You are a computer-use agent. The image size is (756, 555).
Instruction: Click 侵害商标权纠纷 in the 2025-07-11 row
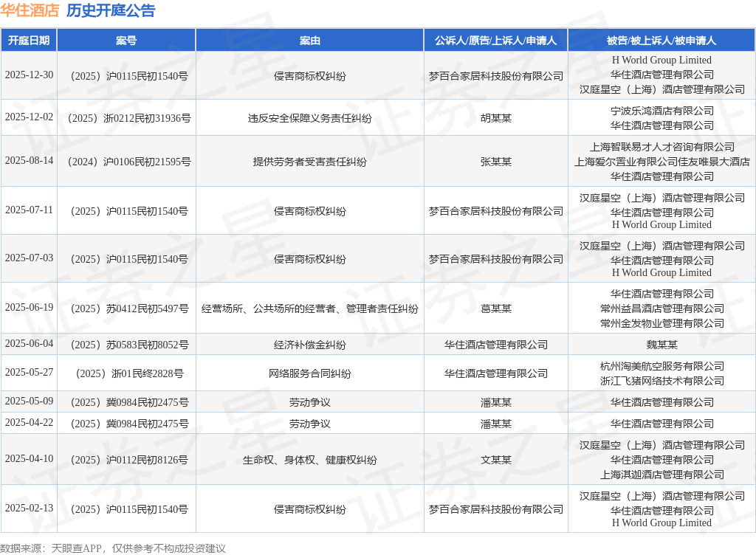click(310, 212)
